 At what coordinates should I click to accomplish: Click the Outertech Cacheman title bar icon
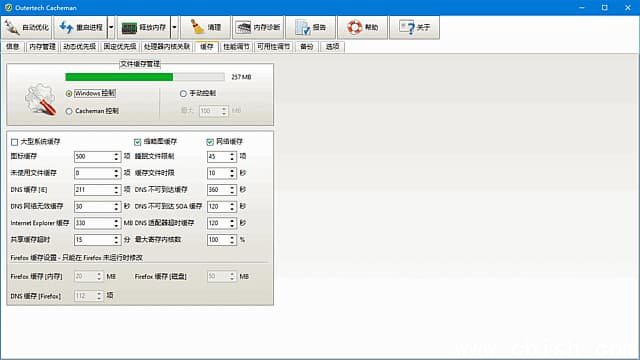pyautogui.click(x=8, y=8)
